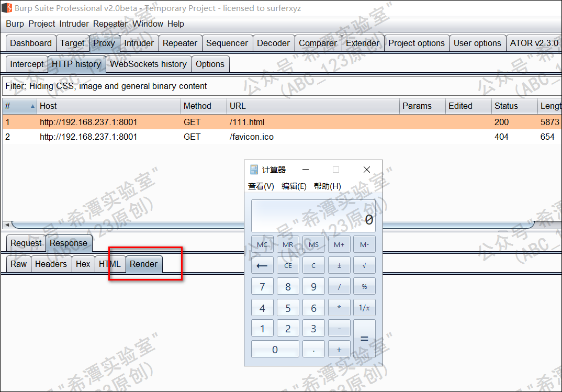Open the Window menu
Image resolution: width=562 pixels, height=392 pixels.
click(x=148, y=24)
